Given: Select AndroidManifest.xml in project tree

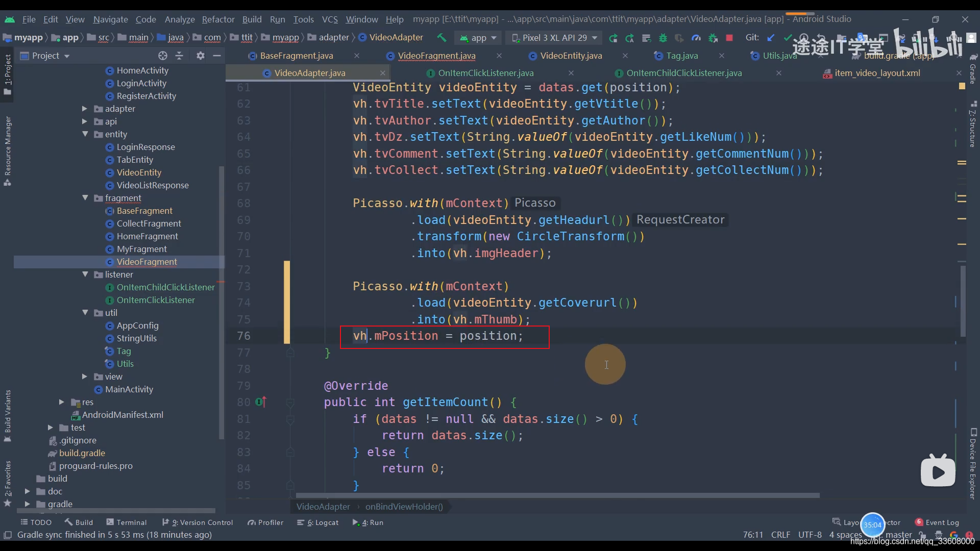Looking at the screenshot, I should (122, 415).
